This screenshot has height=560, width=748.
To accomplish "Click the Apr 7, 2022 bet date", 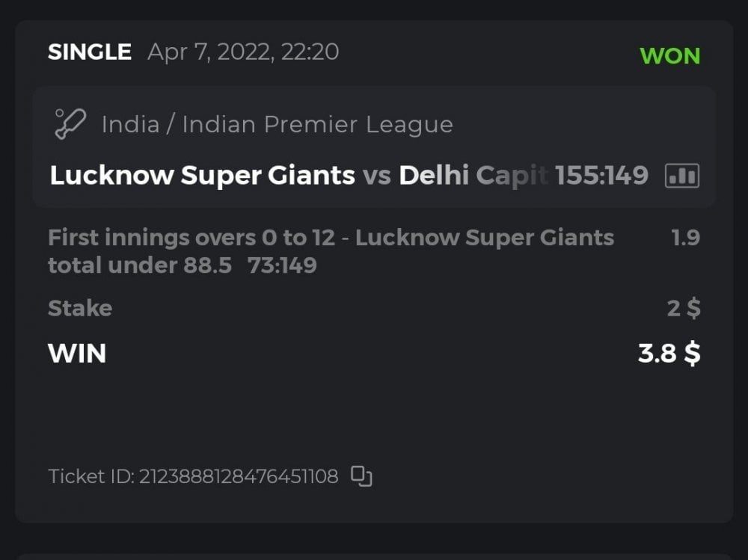I will (x=243, y=52).
